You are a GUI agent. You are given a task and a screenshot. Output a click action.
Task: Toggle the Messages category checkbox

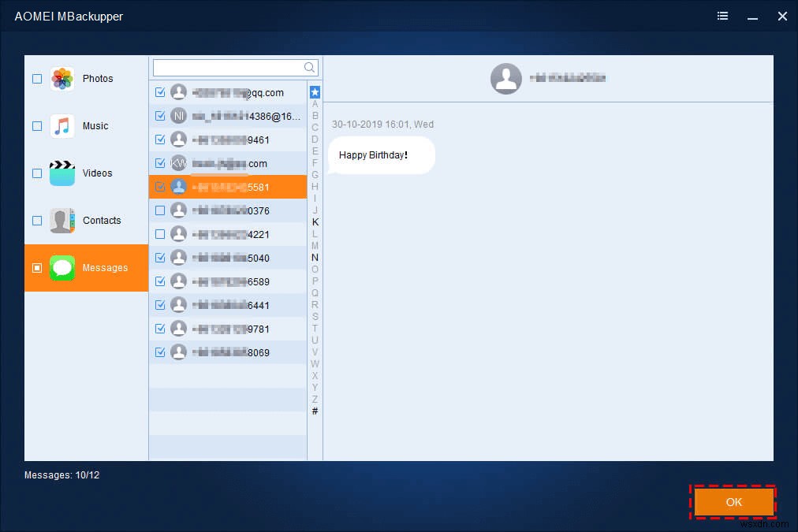[x=36, y=268]
